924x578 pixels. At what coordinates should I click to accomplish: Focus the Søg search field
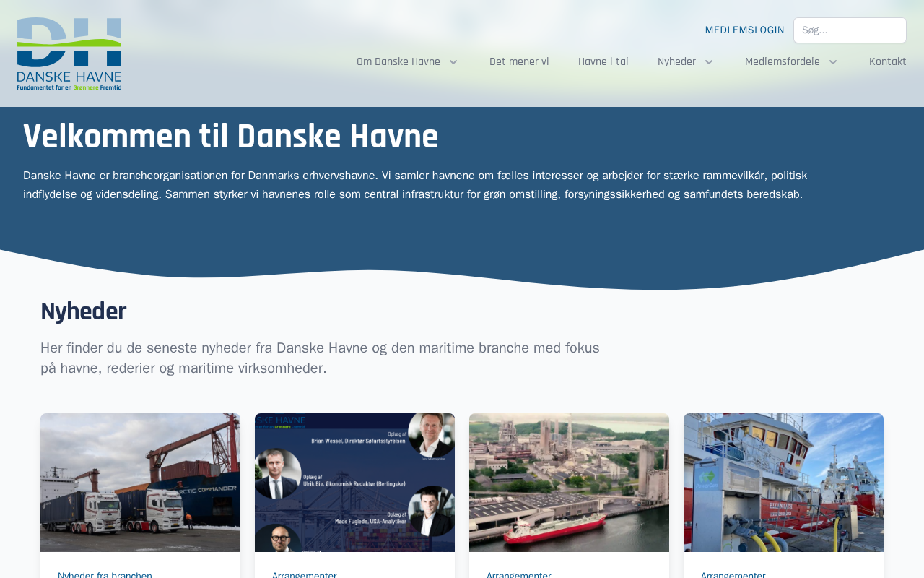tap(850, 30)
